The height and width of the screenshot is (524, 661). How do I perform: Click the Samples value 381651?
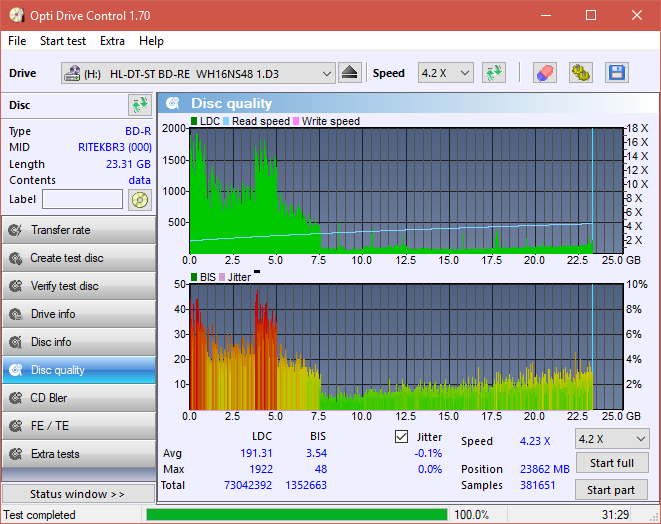[x=537, y=485]
